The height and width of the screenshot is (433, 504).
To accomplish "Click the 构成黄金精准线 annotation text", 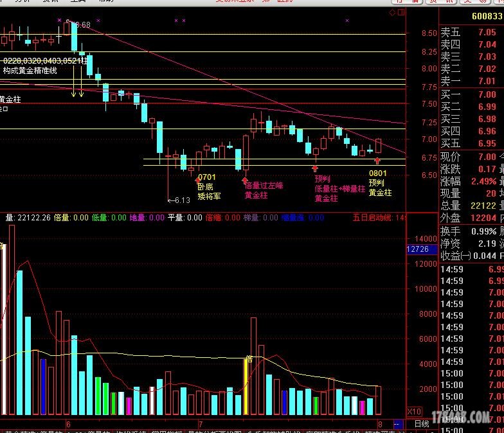I will (30, 71).
